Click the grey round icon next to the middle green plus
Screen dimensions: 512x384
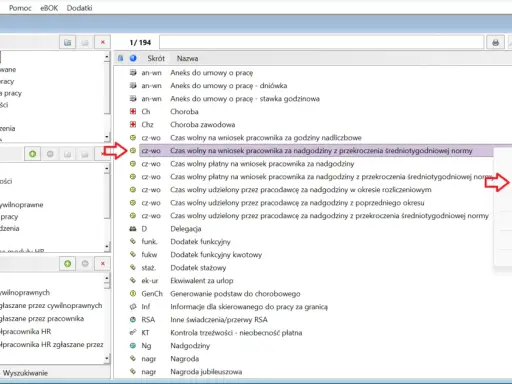pyautogui.click(x=50, y=154)
